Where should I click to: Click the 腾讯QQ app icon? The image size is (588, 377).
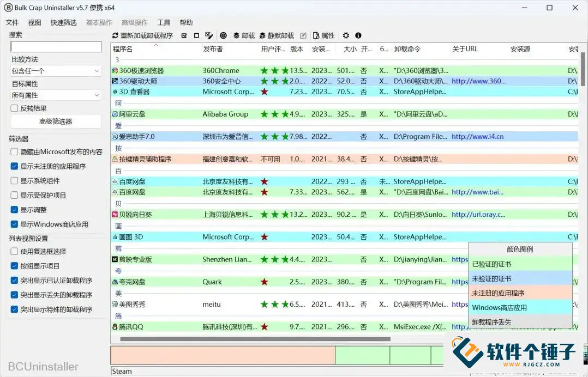coord(115,327)
